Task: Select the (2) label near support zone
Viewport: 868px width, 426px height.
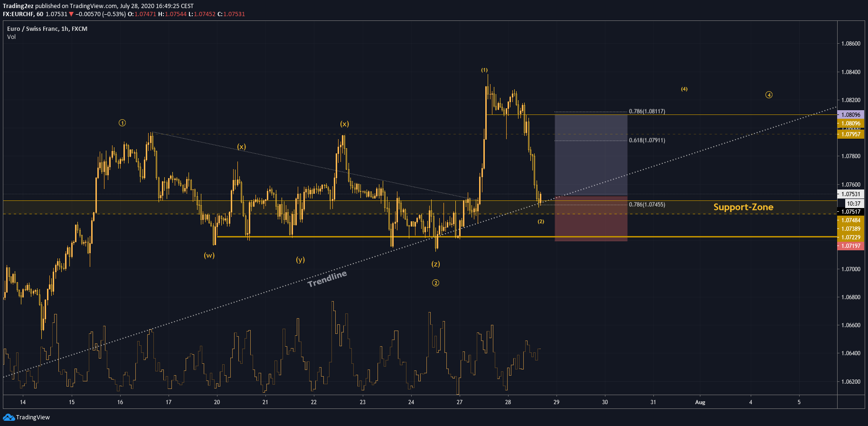Action: (541, 222)
